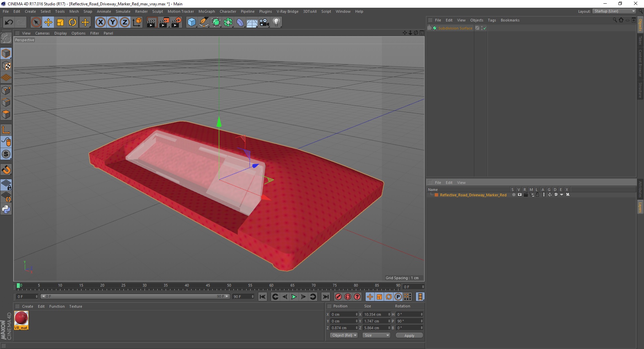Add a Subdivision Surface generator
The image size is (644, 349).
pyautogui.click(x=216, y=22)
